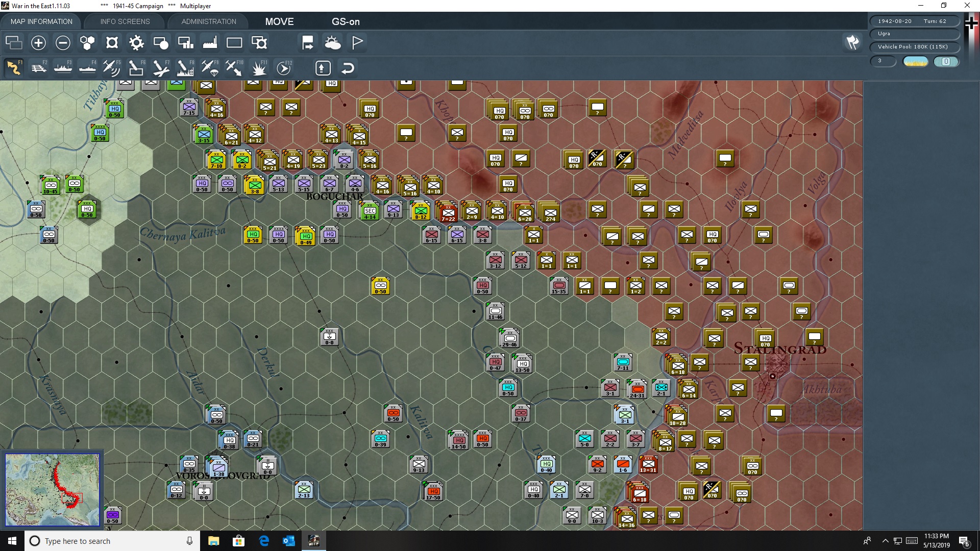Click the gear-shaped map overlay icon
980x551 pixels.
(x=136, y=42)
